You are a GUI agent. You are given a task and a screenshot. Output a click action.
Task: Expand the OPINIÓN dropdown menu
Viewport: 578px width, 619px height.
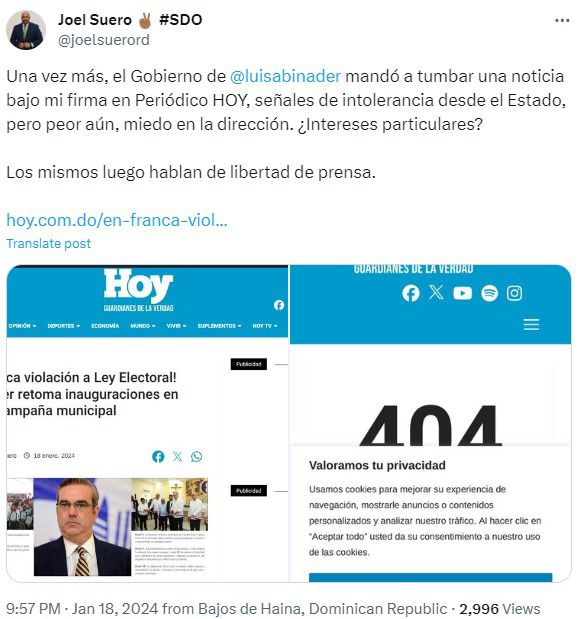pyautogui.click(x=22, y=326)
